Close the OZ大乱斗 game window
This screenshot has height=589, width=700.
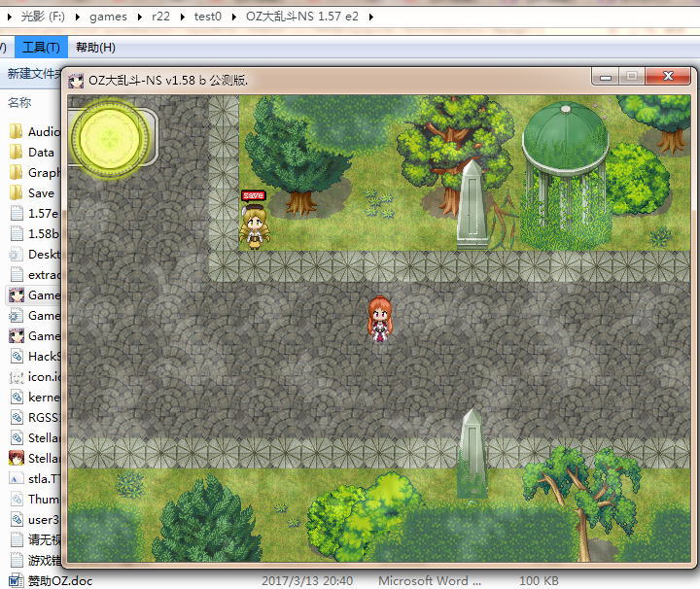click(668, 77)
